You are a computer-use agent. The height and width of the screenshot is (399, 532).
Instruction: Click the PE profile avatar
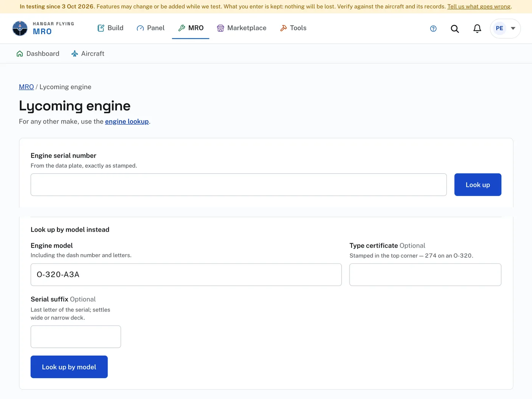[499, 28]
